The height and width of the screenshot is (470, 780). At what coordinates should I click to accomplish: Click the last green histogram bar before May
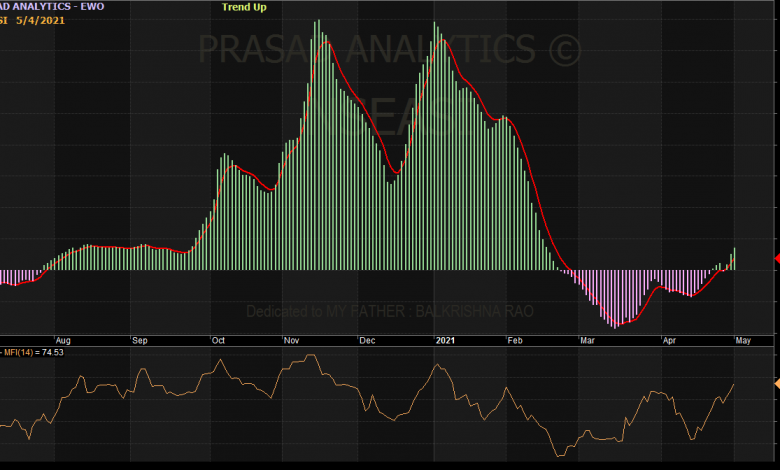point(734,259)
